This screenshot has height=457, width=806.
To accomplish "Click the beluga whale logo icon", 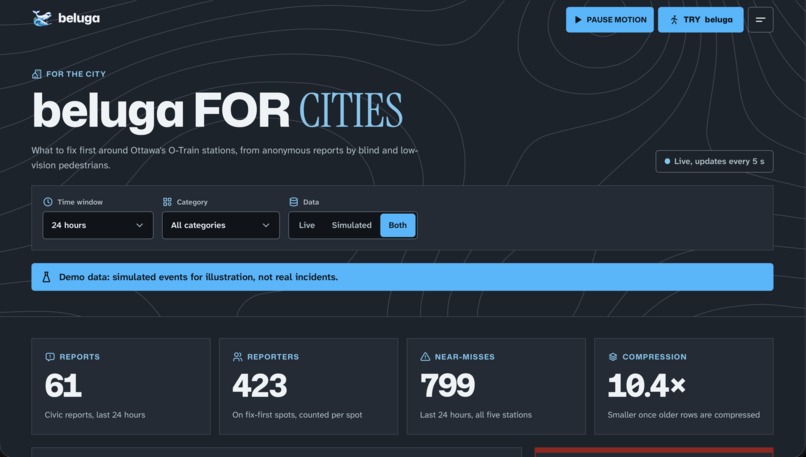I will tap(42, 19).
